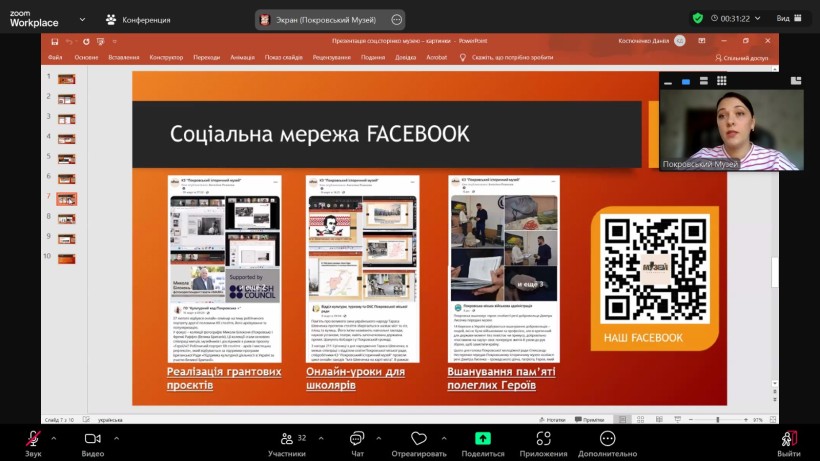Expand reactions options arrow beside Отреагировать
The image size is (820, 461).
pyautogui.click(x=444, y=438)
